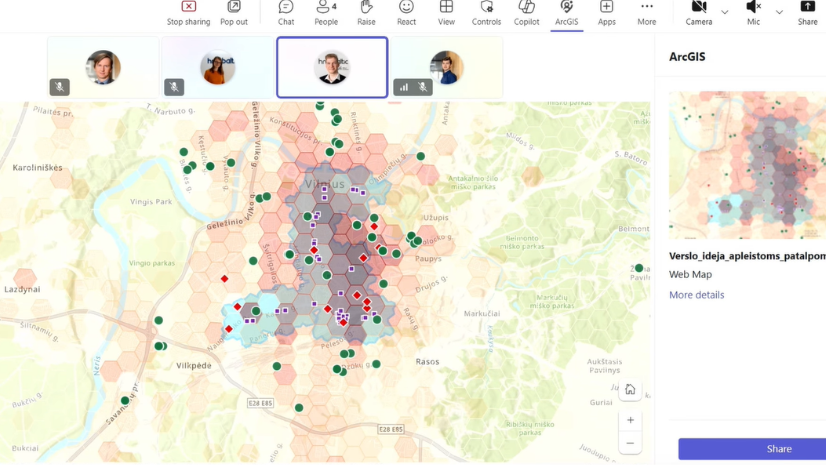
Task: Select the highlighted active speaker tile
Action: coord(332,67)
